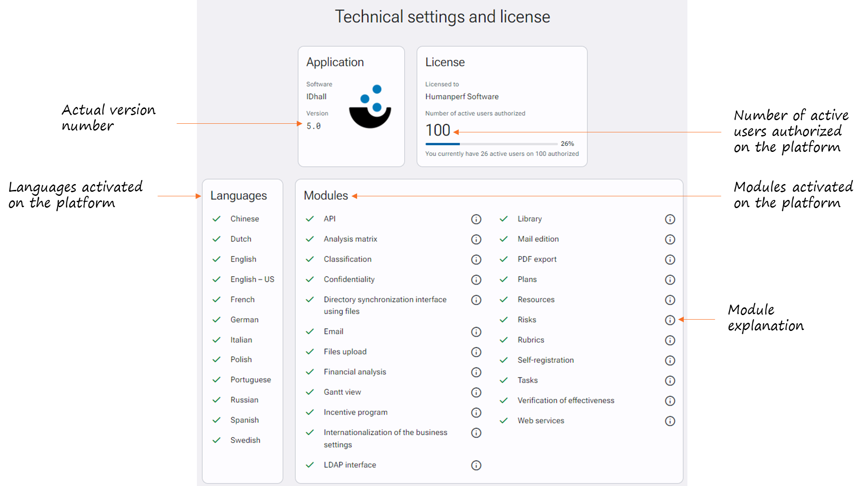
Task: Select the Gantt view module label
Action: tap(342, 392)
